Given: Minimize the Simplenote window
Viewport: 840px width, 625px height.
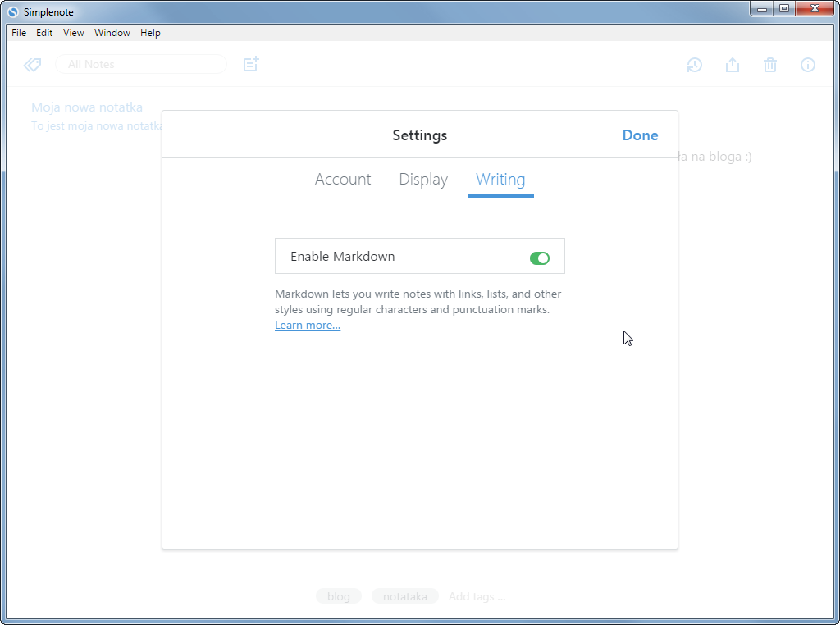Looking at the screenshot, I should coord(762,9).
